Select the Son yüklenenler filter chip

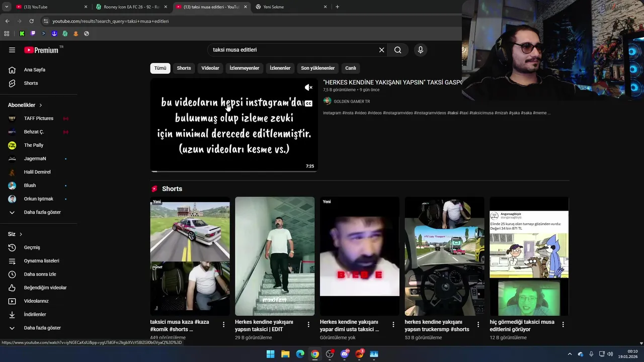click(317, 68)
